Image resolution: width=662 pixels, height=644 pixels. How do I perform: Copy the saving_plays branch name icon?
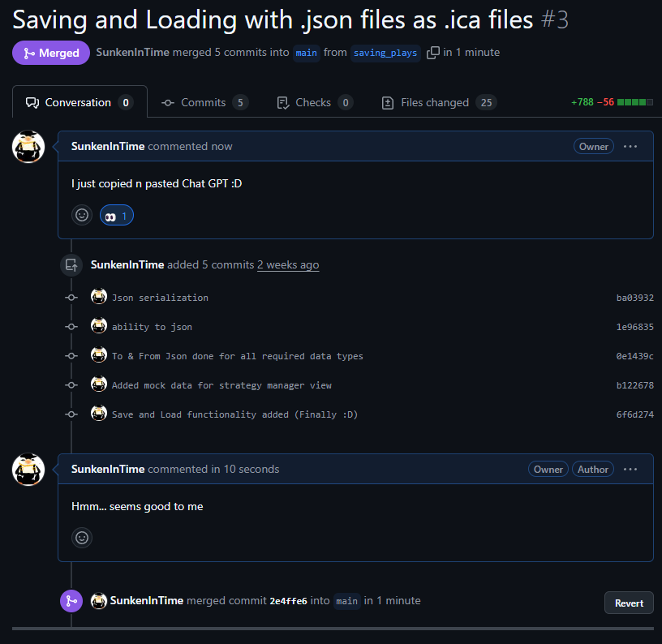click(433, 53)
